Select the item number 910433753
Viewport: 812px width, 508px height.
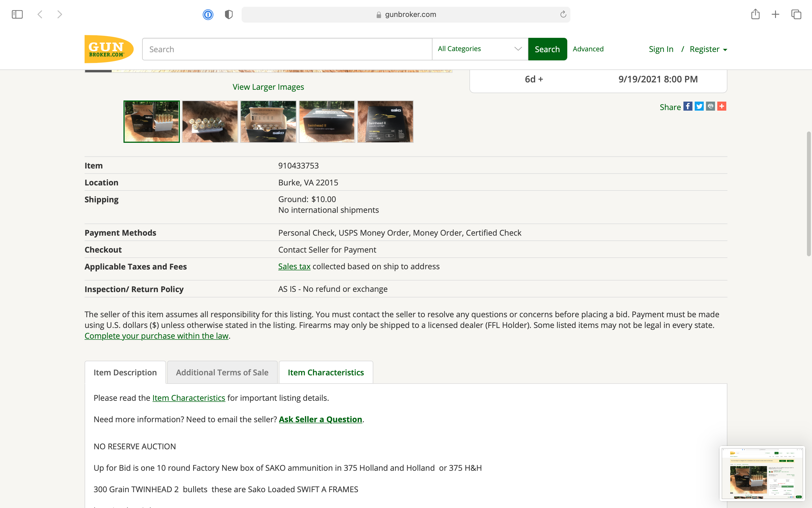coord(298,166)
